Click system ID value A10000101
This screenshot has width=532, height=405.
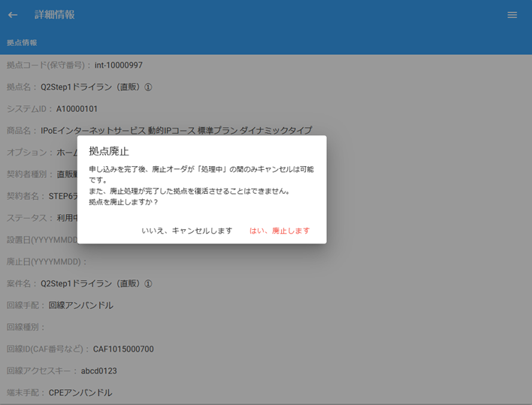(x=77, y=109)
